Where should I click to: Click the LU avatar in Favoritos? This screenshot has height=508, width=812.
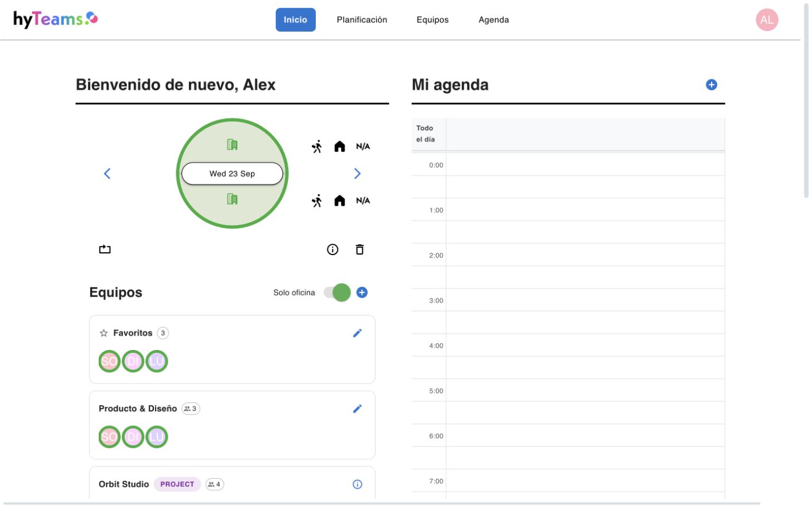click(x=156, y=361)
